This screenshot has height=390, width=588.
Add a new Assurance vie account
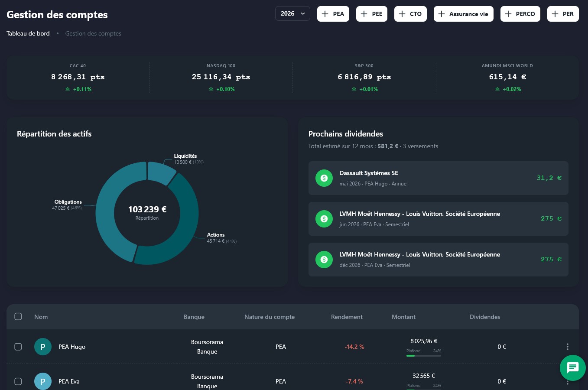click(463, 14)
